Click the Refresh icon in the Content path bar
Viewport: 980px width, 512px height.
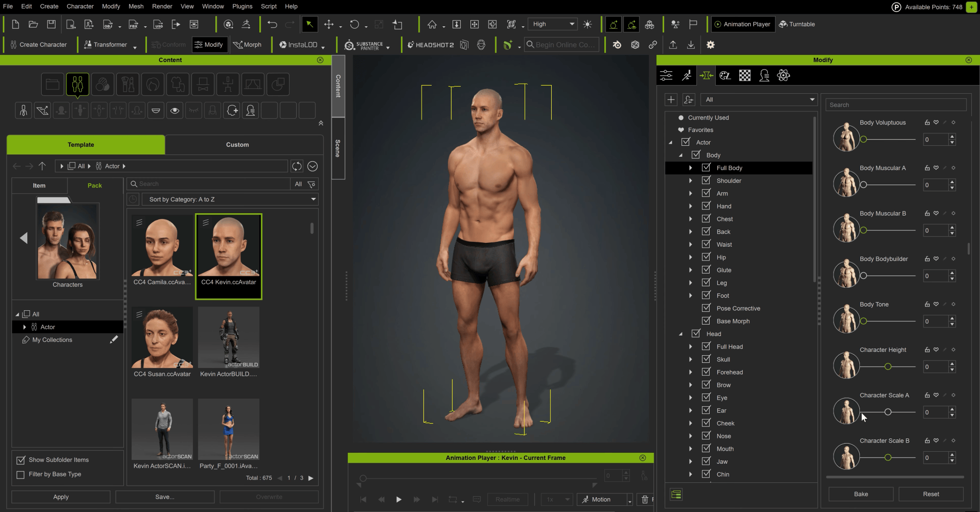(297, 166)
